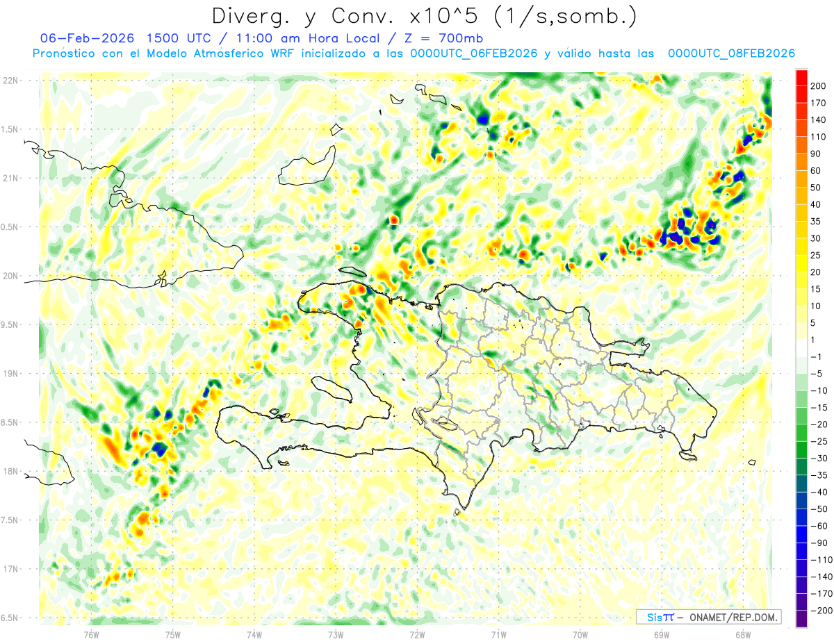Click the '9.5N' latitude label
Viewport: 834px width, 644px height.
(x=10, y=324)
